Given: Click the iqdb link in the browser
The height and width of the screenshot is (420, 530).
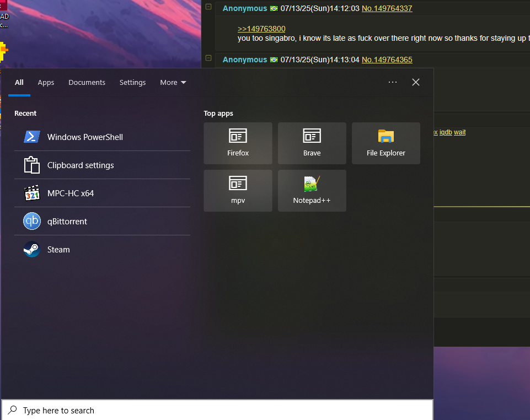Looking at the screenshot, I should [446, 132].
